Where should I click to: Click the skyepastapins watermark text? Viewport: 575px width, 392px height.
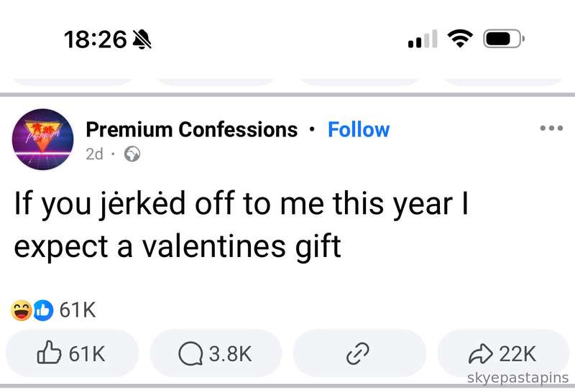click(517, 378)
